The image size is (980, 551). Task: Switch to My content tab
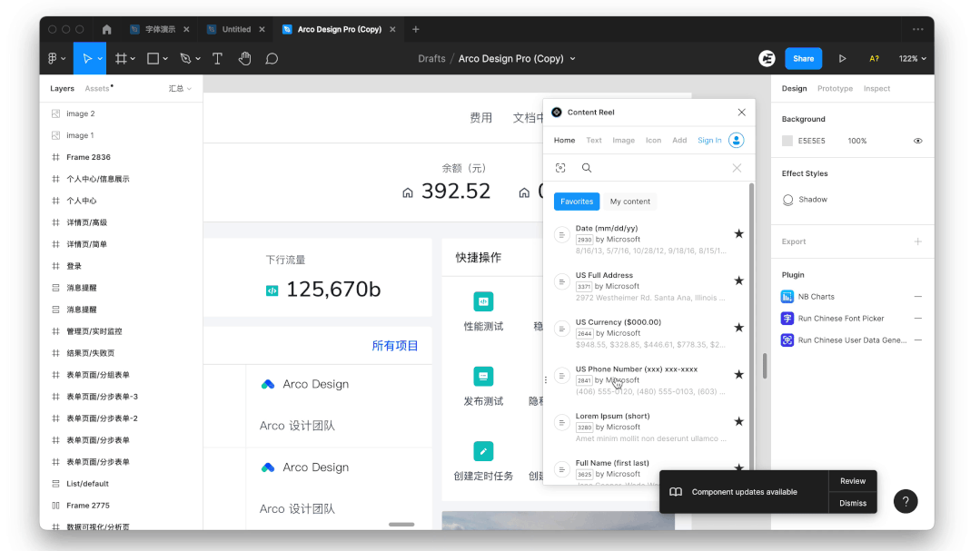click(630, 202)
